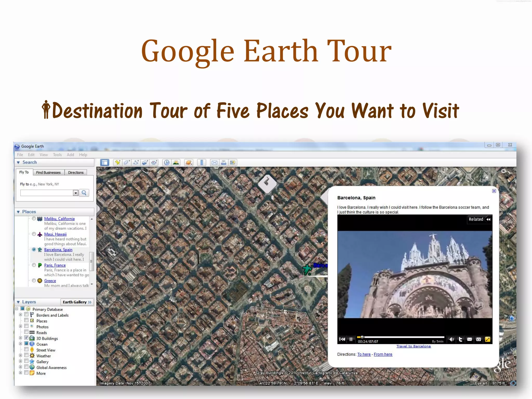The width and height of the screenshot is (532, 399).
Task: Switch to the Find Businesses tab
Action: click(48, 172)
